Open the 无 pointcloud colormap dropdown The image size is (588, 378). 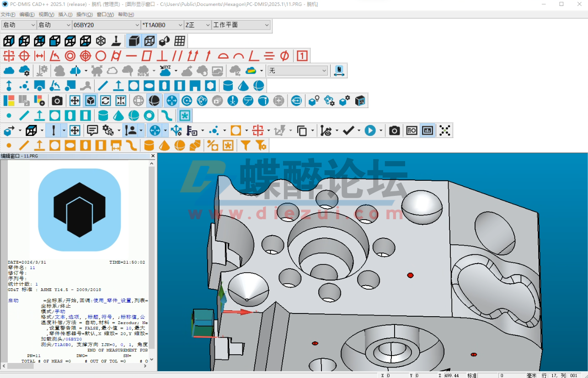(323, 70)
